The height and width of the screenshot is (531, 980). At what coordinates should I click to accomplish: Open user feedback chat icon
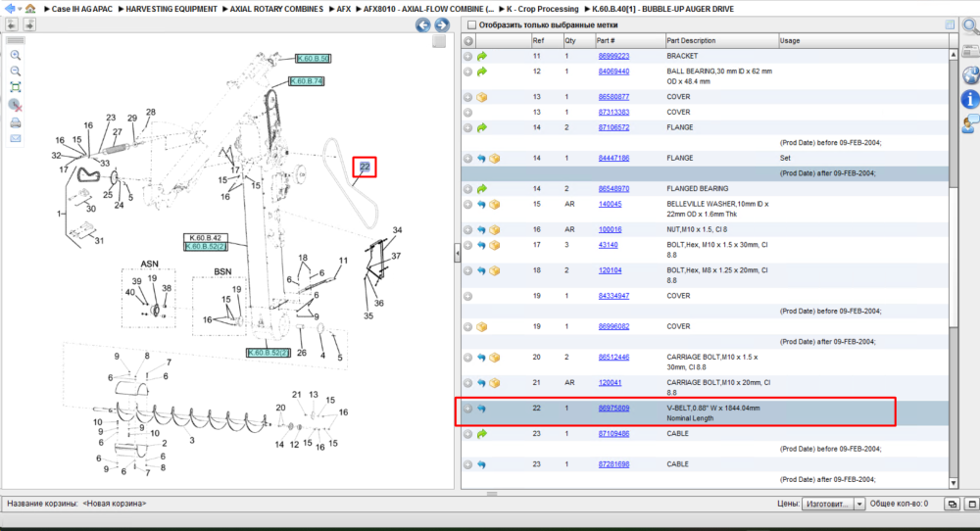click(970, 123)
